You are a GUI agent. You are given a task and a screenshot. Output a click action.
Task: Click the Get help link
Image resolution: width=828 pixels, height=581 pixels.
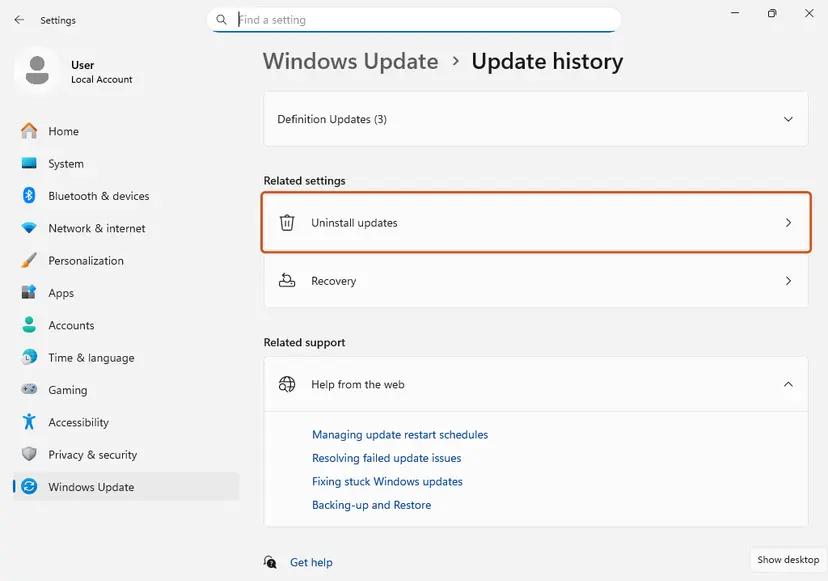[x=311, y=562]
